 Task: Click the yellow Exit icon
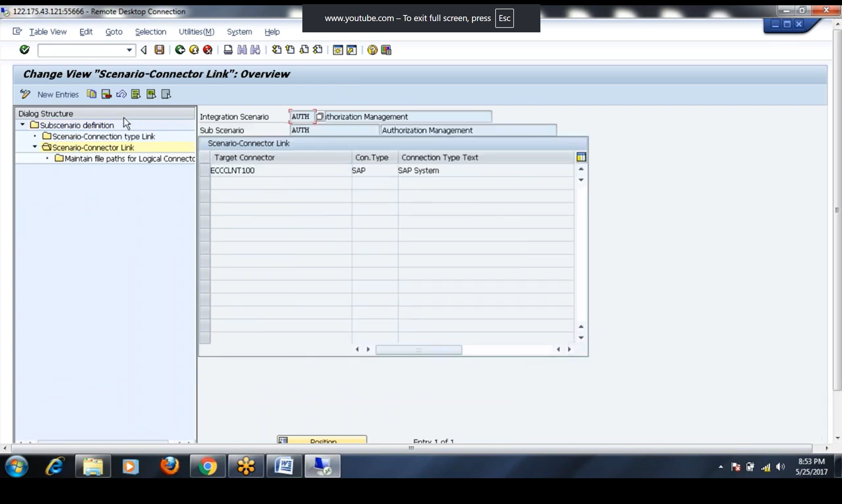pos(194,50)
